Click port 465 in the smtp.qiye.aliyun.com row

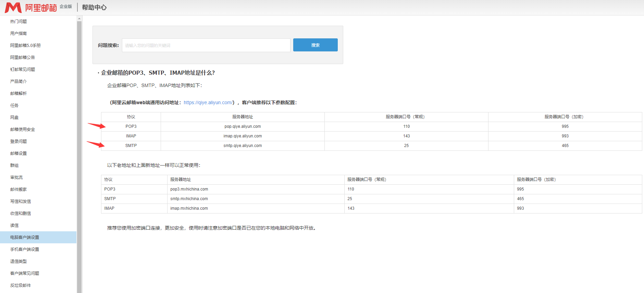[565, 146]
